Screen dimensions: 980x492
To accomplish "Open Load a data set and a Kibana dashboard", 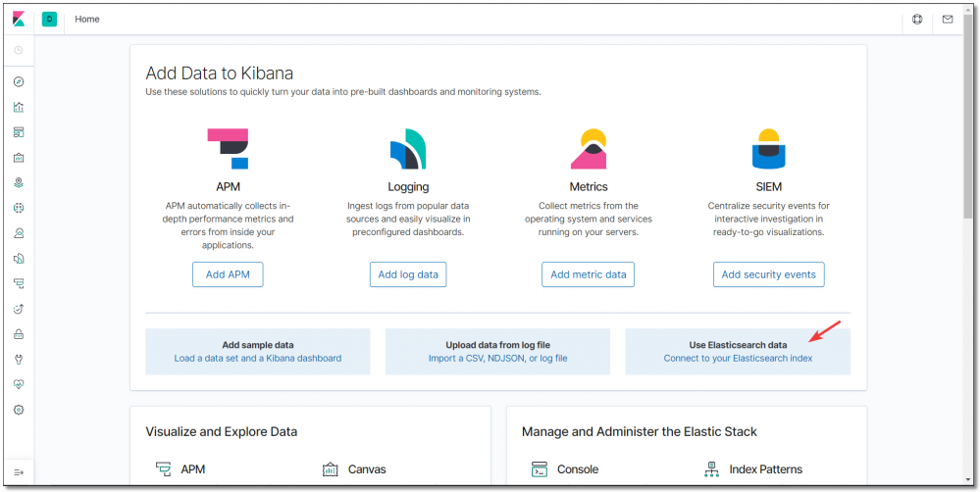I will pyautogui.click(x=257, y=359).
